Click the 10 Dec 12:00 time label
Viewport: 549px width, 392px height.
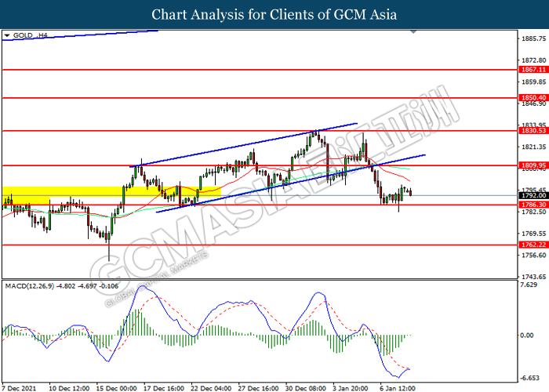pyautogui.click(x=69, y=388)
